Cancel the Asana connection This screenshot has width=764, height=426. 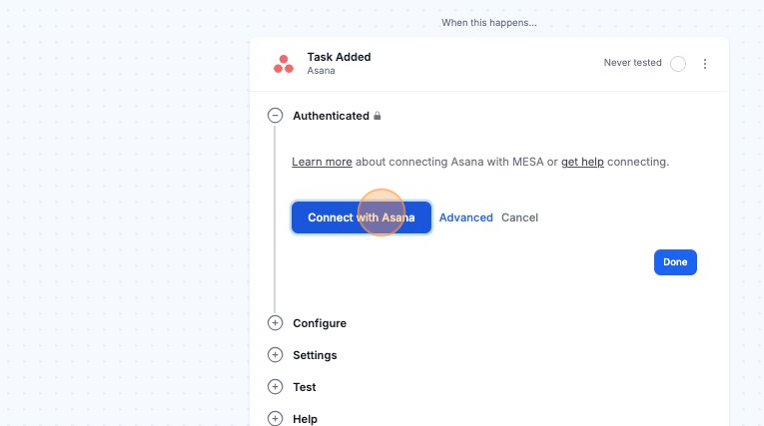[519, 217]
